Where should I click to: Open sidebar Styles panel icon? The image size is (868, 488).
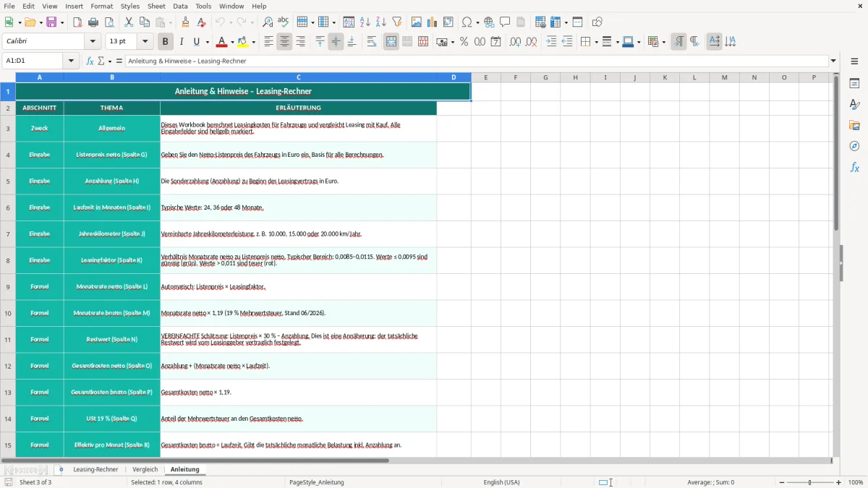click(x=854, y=105)
